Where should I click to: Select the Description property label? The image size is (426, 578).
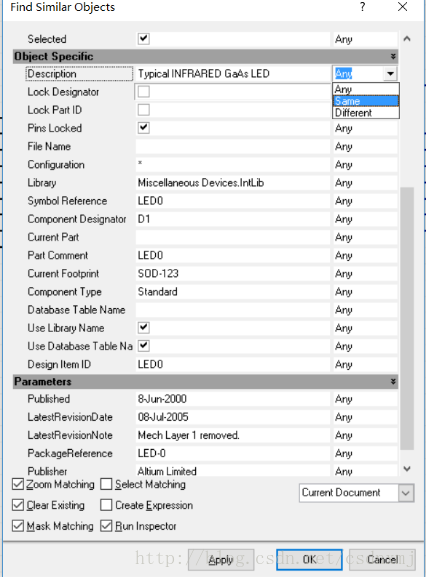point(52,74)
